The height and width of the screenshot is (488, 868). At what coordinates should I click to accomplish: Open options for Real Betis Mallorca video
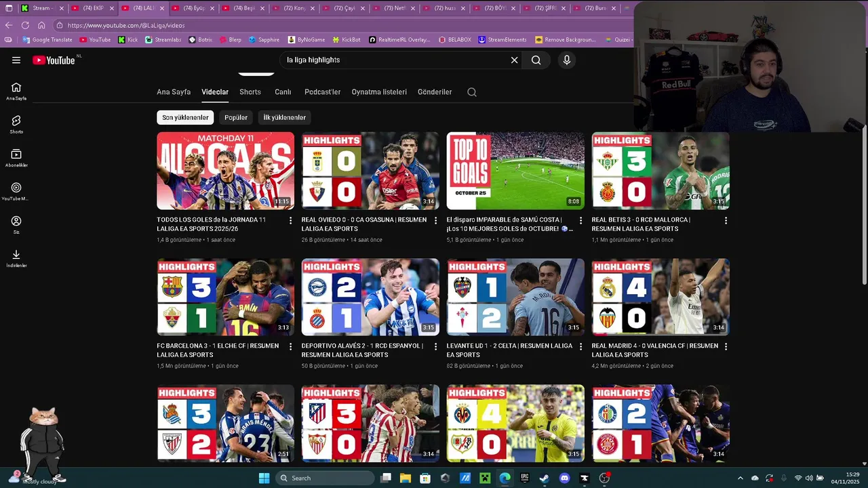pyautogui.click(x=726, y=221)
